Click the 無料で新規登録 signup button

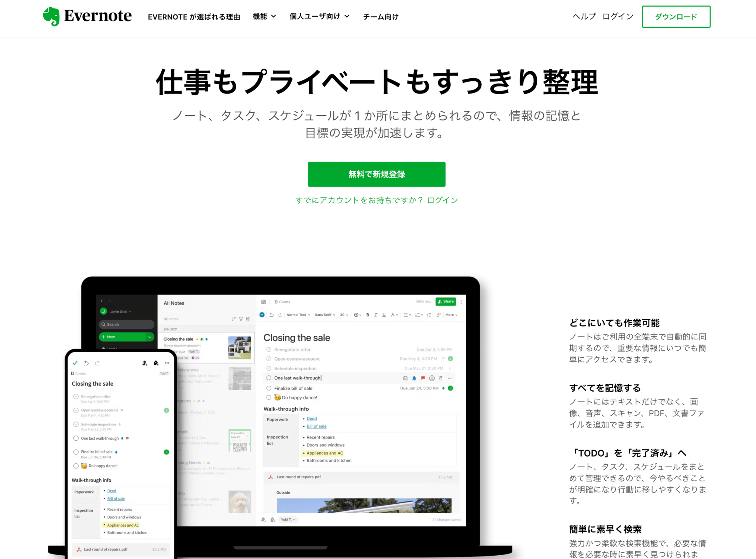(x=377, y=174)
